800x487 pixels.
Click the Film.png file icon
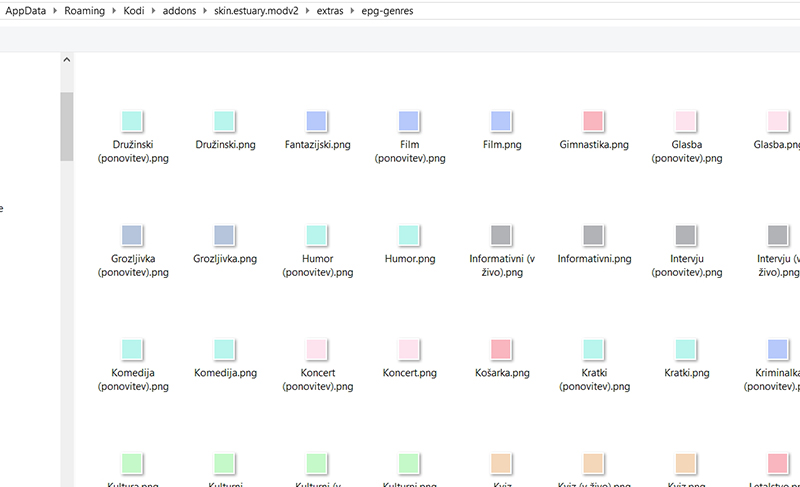click(x=501, y=121)
